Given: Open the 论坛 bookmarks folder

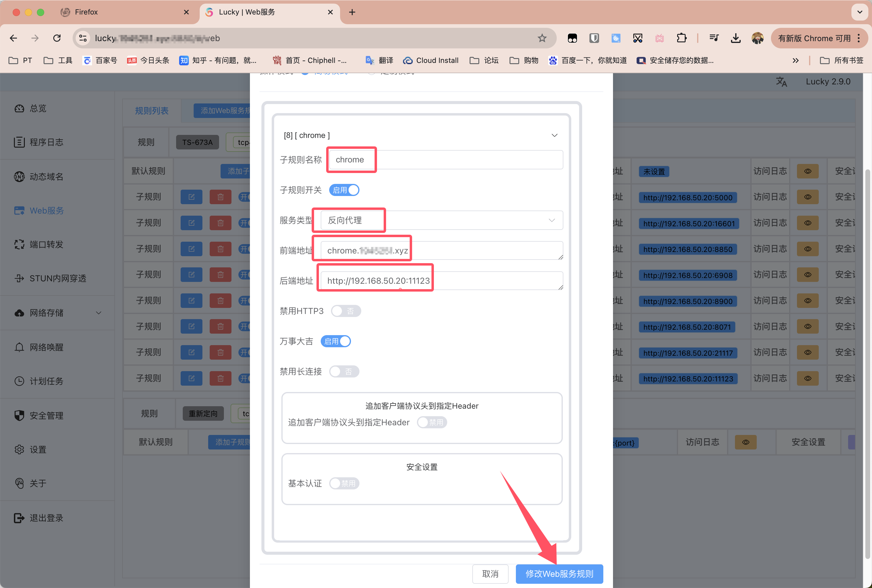Looking at the screenshot, I should tap(484, 60).
